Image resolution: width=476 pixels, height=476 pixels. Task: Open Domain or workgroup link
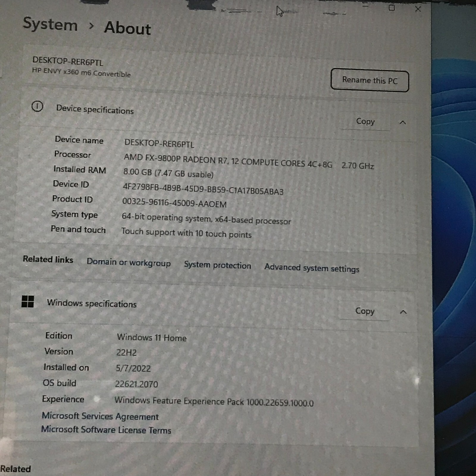point(129,262)
